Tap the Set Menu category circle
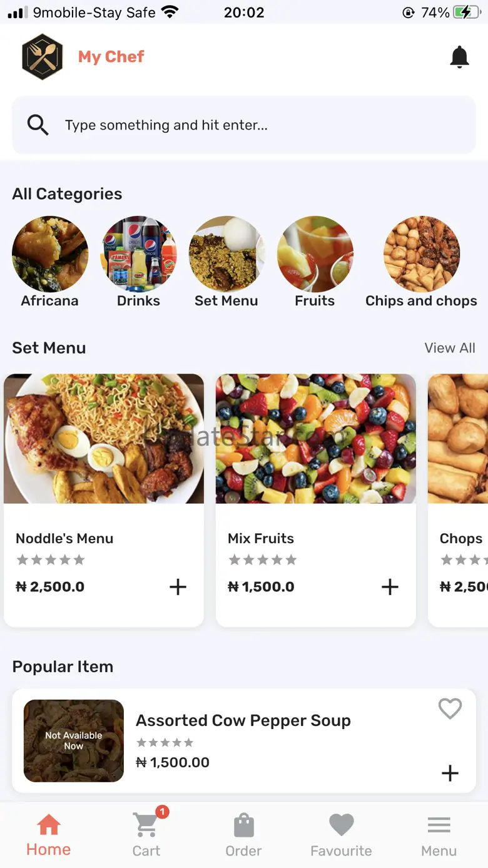The image size is (488, 868). tap(226, 255)
